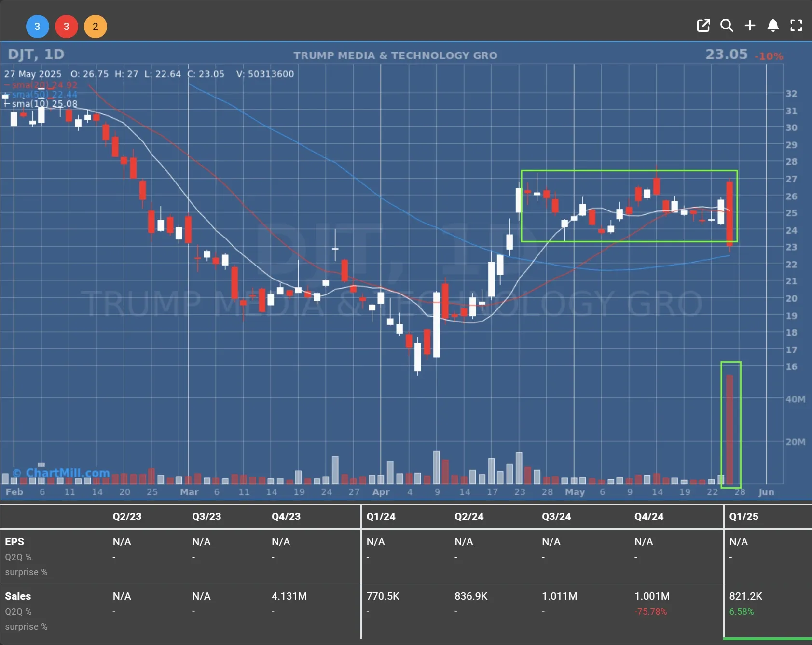Click the Q3/24 column header
This screenshot has width=812, height=645.
tap(556, 517)
